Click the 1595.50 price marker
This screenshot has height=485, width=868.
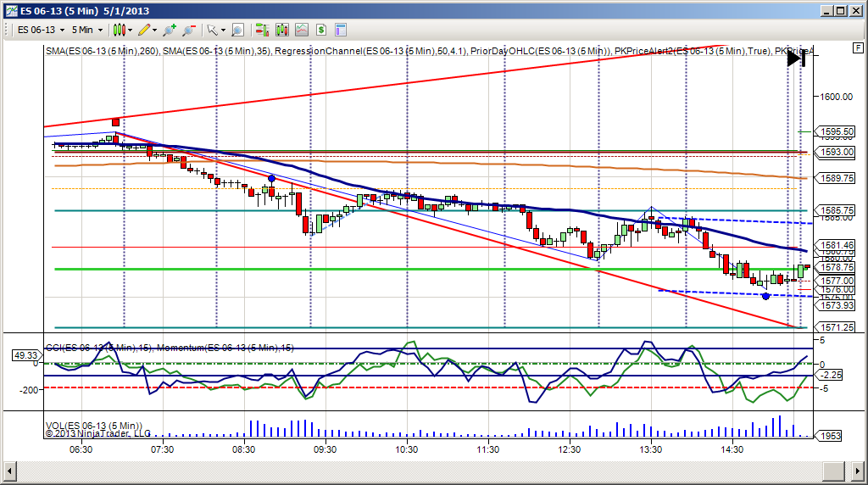[837, 131]
